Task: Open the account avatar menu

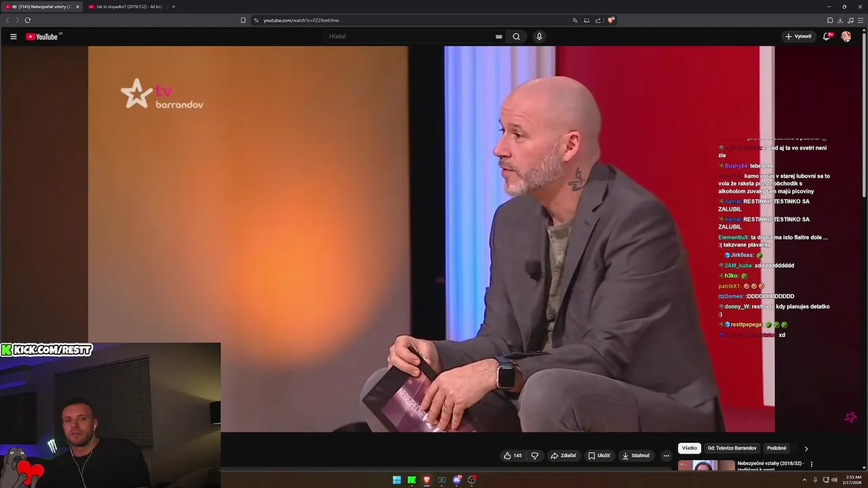Action: 846,37
